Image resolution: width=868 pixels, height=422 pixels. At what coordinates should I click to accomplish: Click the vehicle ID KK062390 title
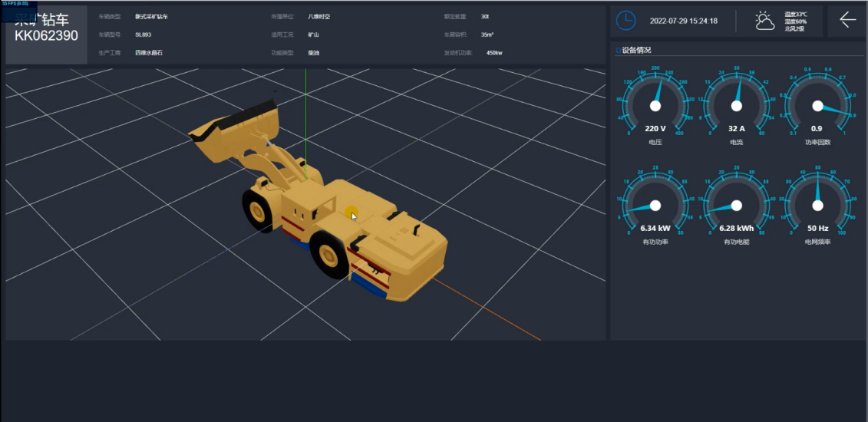[46, 36]
